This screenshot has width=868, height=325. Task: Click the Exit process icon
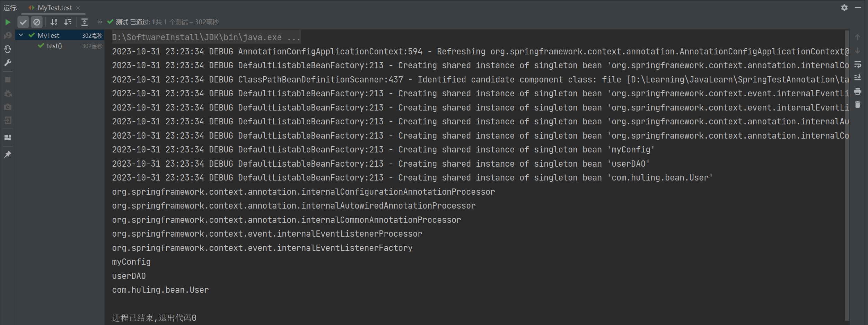(x=8, y=120)
